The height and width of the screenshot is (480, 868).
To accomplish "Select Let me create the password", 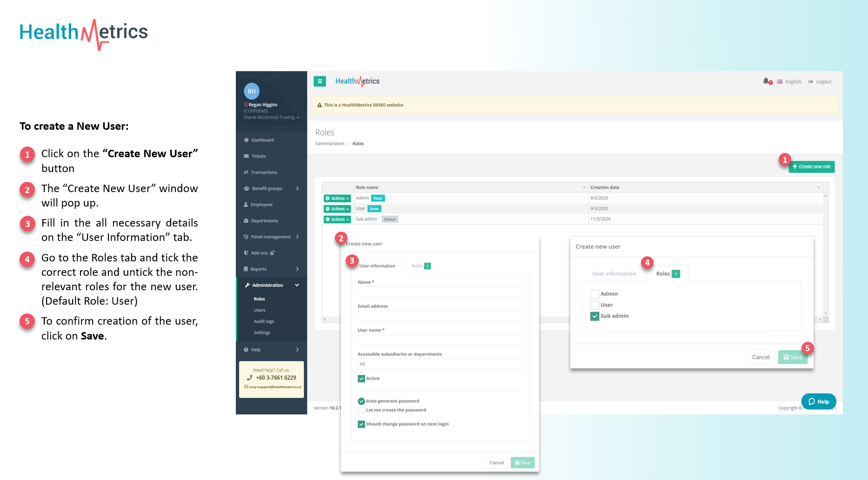I will (361, 410).
